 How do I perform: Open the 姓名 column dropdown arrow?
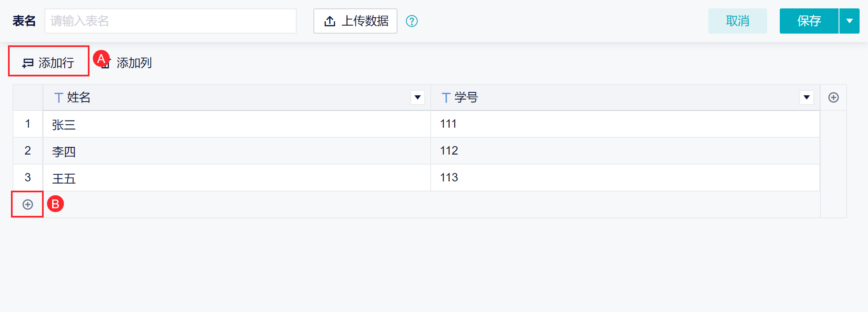pos(418,97)
